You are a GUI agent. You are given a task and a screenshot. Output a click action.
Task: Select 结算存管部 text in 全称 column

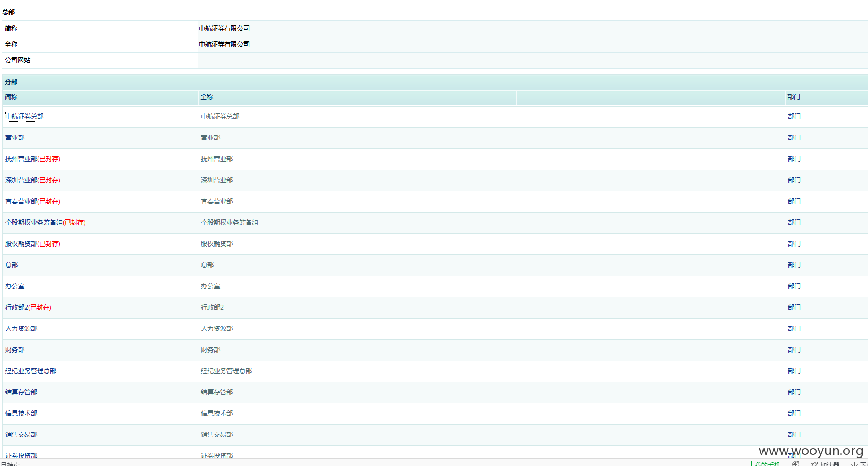217,392
